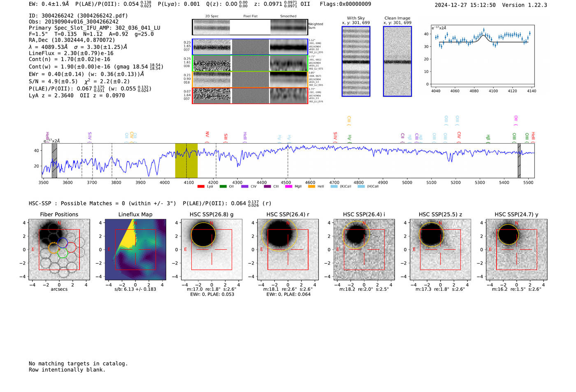The image size is (576, 392).
Task: Click the orange dashed fiber circle
Action: coord(54,248)
